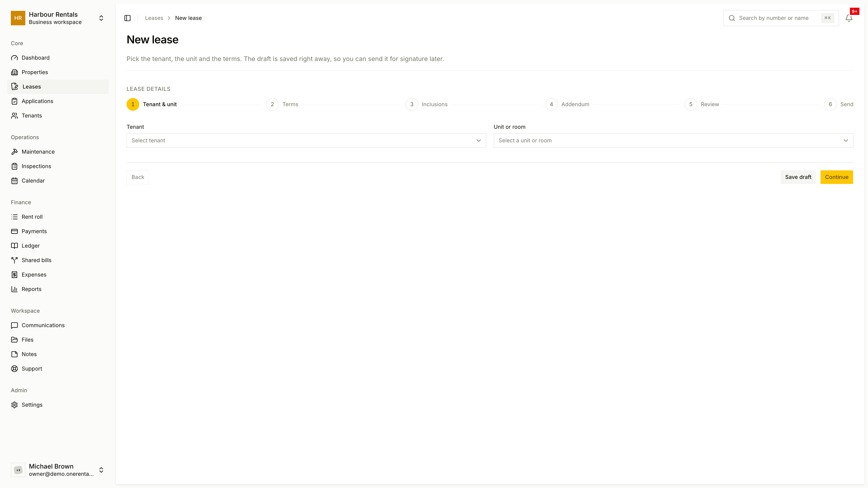Open Notes in the sidebar
This screenshot has width=868, height=488.
[58, 354]
